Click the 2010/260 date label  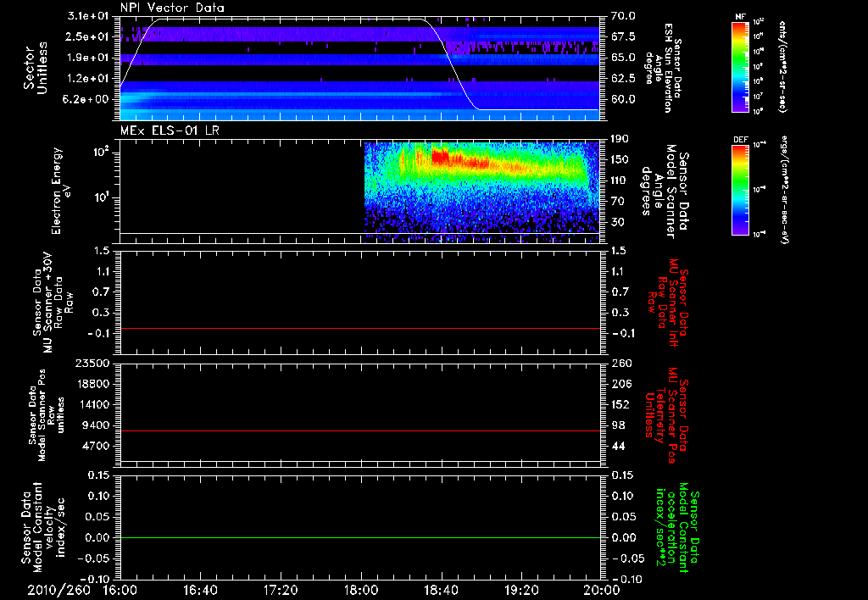58,590
